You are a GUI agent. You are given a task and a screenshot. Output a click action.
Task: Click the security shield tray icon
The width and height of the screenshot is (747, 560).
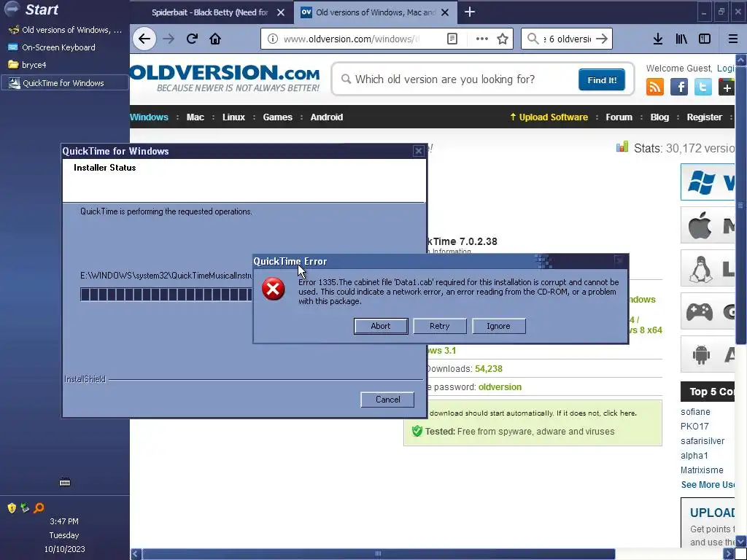(x=12, y=508)
